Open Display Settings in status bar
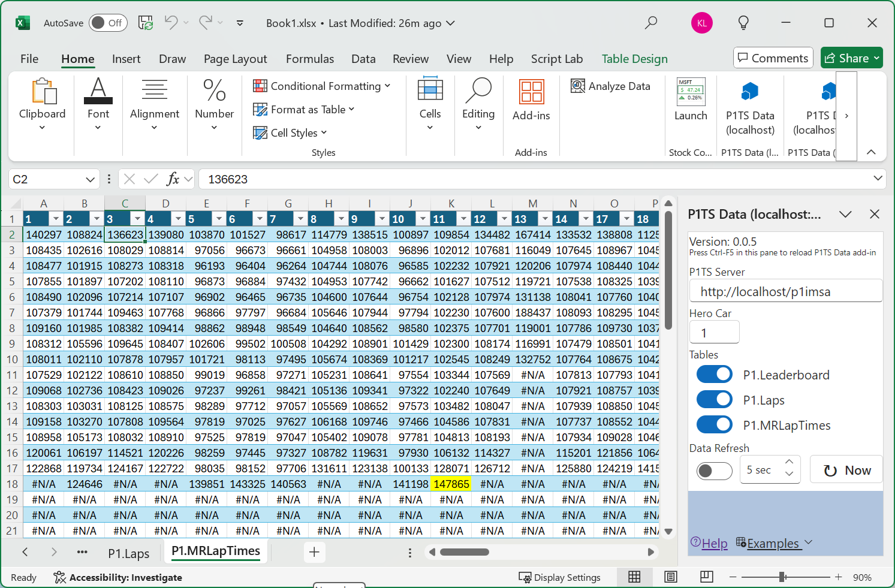Viewport: 895px width, 588px height. (559, 577)
